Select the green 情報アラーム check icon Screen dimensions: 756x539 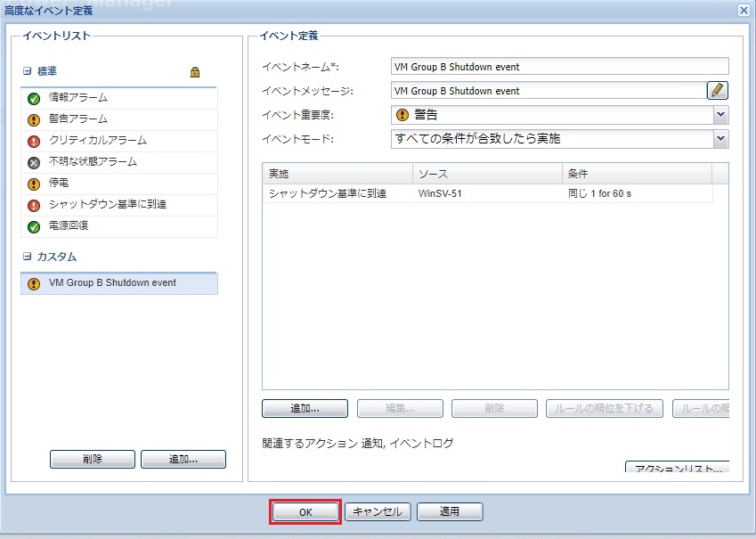(x=34, y=98)
